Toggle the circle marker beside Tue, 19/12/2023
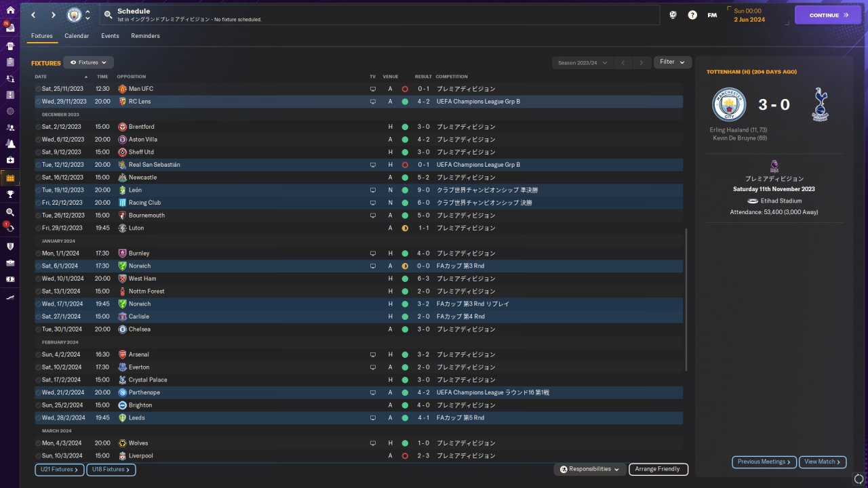Screen dimensions: 868x488 38,190
